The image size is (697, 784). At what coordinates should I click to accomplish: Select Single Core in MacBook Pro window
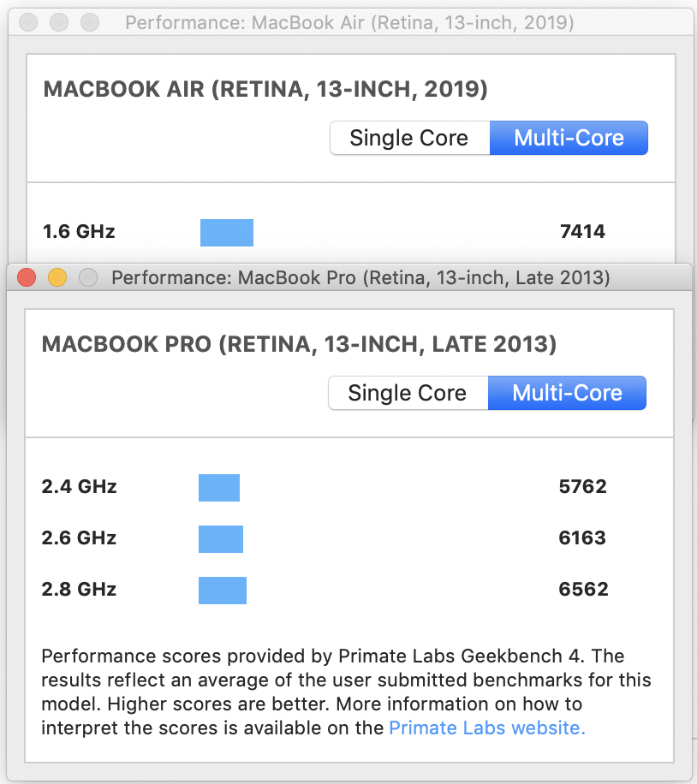408,393
